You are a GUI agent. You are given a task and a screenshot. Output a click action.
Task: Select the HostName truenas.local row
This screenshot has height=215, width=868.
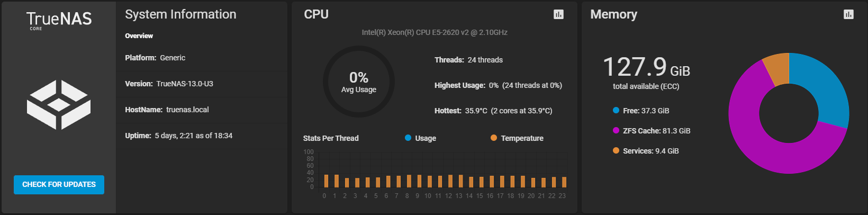tap(202, 110)
